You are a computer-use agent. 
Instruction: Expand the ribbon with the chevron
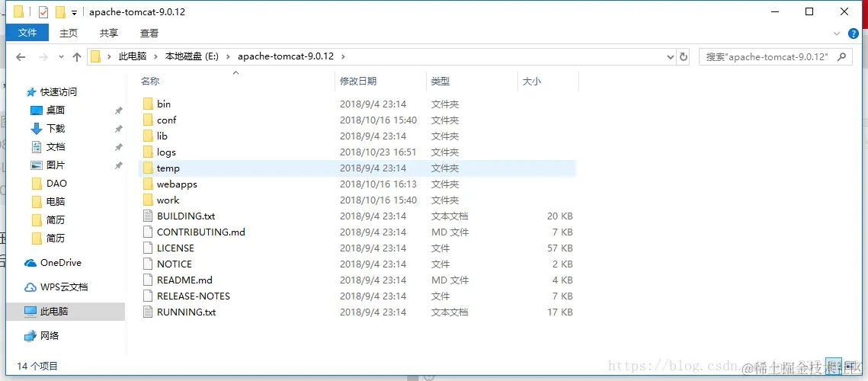click(837, 34)
